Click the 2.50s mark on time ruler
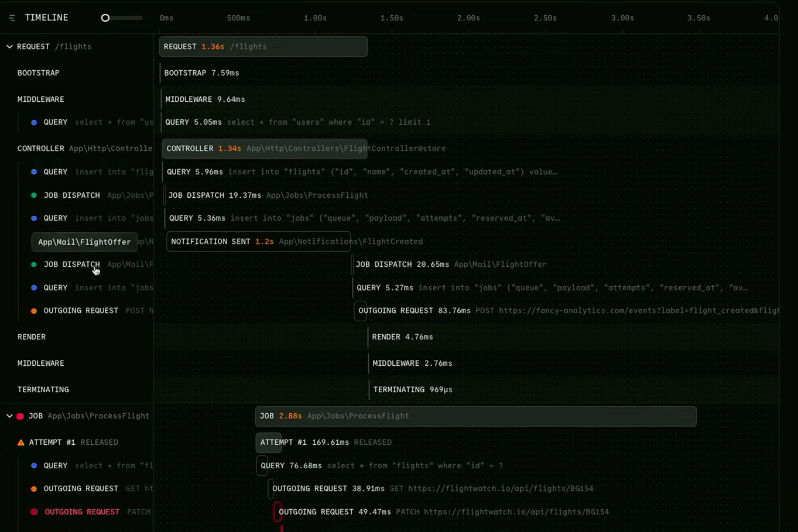Image resolution: width=798 pixels, height=532 pixels. (545, 18)
